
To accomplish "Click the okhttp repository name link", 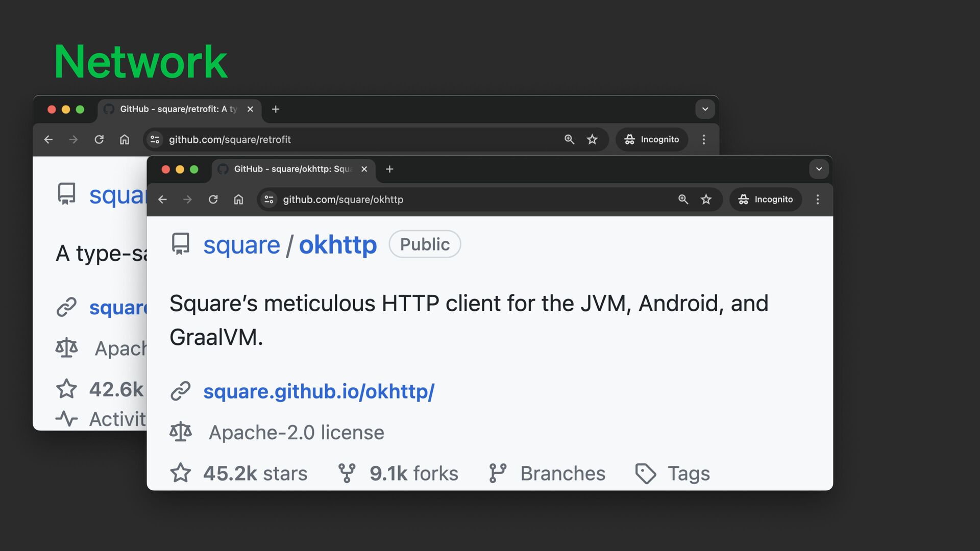I will (x=337, y=245).
